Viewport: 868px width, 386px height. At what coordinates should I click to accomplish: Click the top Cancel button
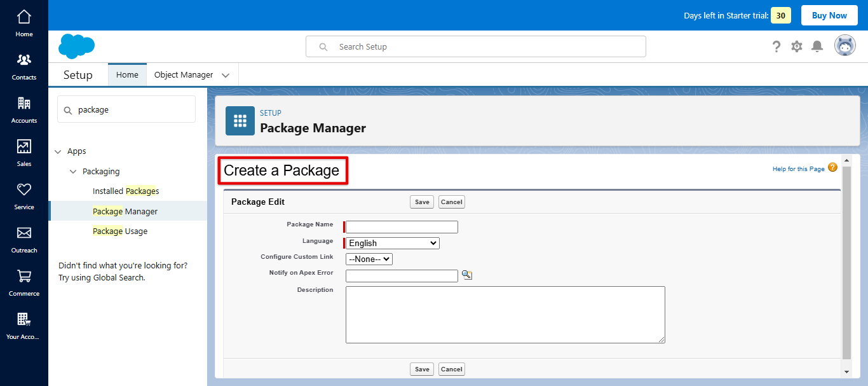click(x=452, y=202)
